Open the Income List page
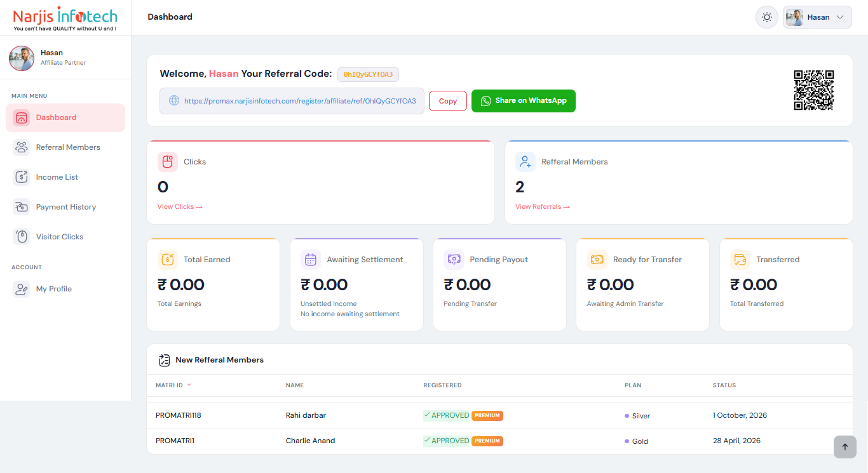868x473 pixels. point(65,177)
